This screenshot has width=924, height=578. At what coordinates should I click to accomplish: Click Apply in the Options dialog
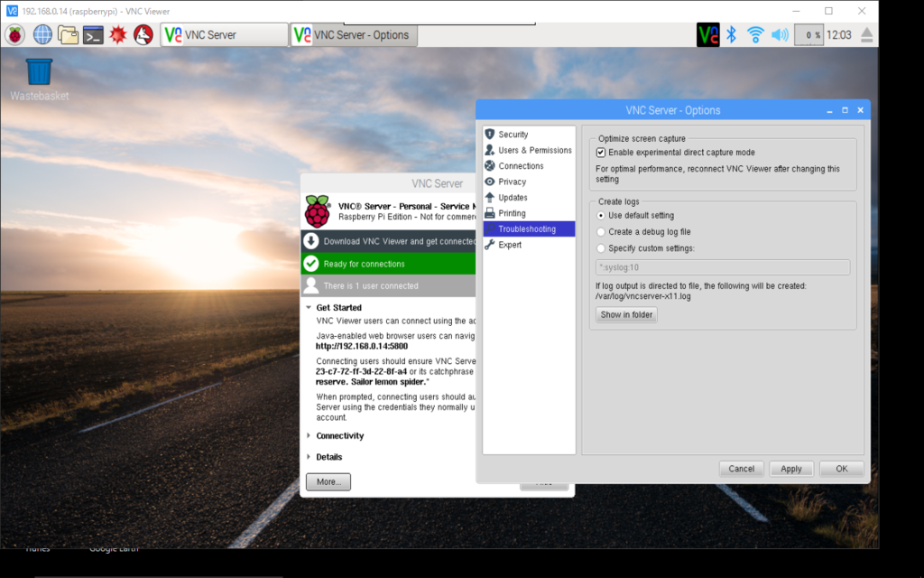point(790,469)
